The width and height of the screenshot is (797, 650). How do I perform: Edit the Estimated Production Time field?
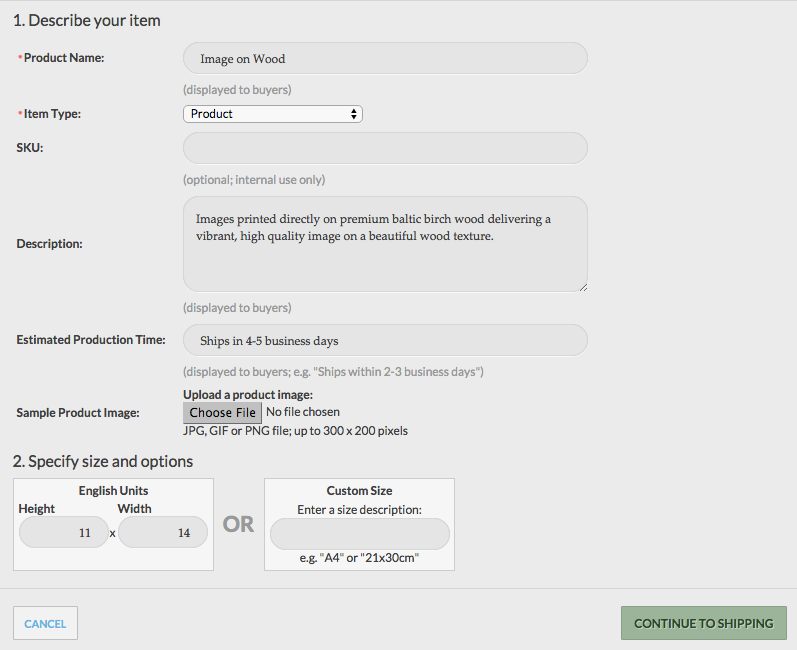pyautogui.click(x=385, y=340)
